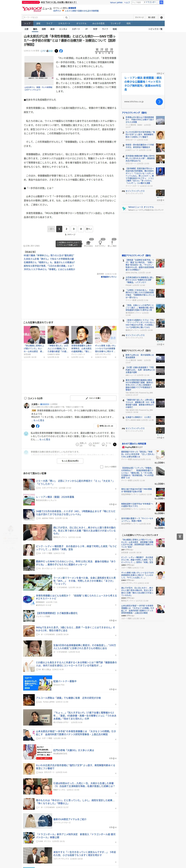Click the scroll-to-top arrow button
The height and width of the screenshot is (868, 186).
[180, 536]
